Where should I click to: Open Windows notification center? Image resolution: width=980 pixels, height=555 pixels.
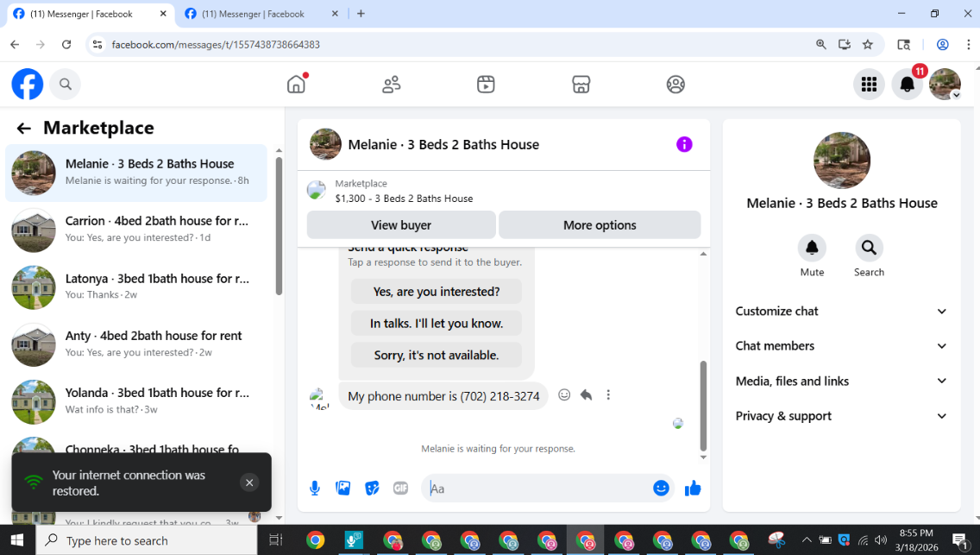point(961,540)
